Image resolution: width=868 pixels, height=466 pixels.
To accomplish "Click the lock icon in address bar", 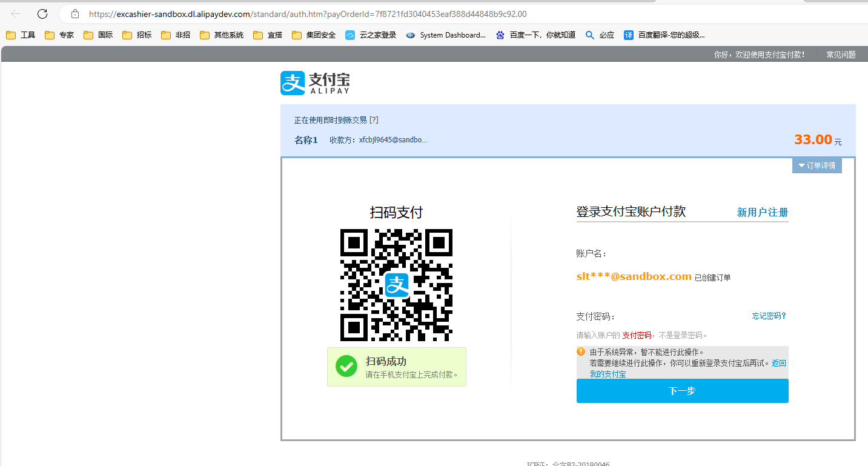I will click(x=75, y=13).
